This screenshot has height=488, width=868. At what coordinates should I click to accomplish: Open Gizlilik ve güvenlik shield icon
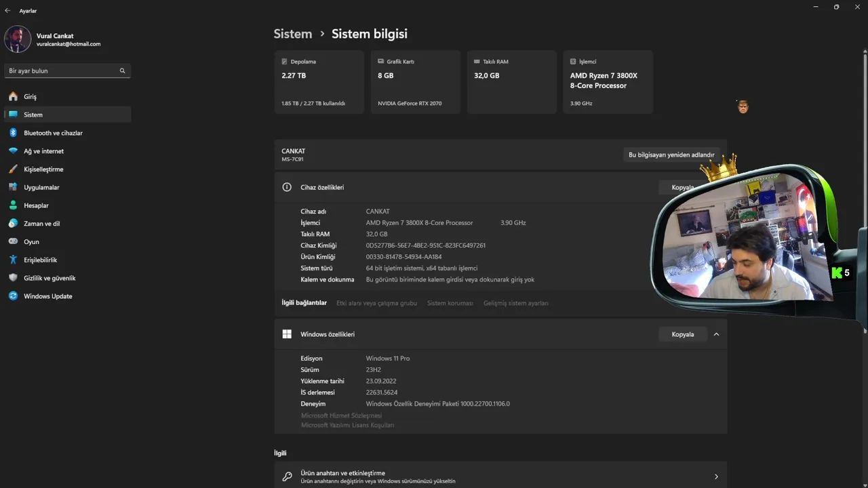click(13, 278)
